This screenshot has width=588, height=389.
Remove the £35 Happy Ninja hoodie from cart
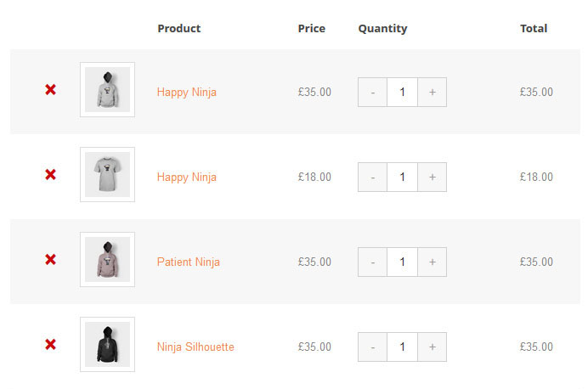click(x=51, y=89)
